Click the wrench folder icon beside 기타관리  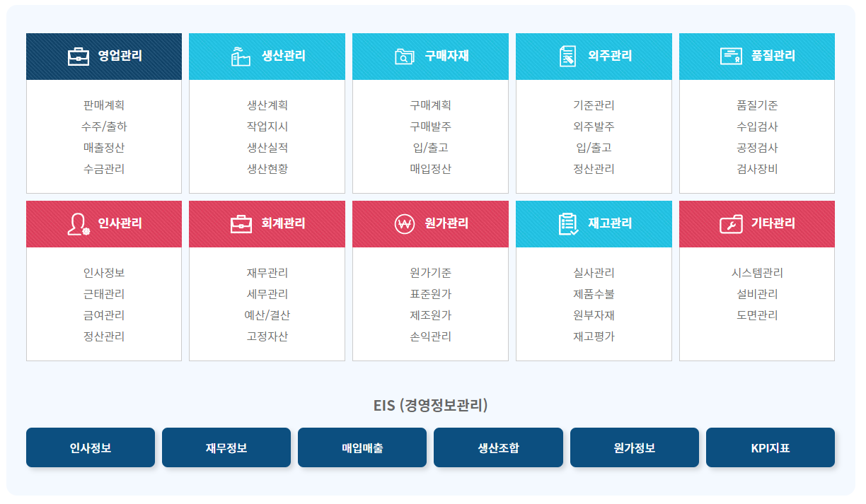point(731,224)
